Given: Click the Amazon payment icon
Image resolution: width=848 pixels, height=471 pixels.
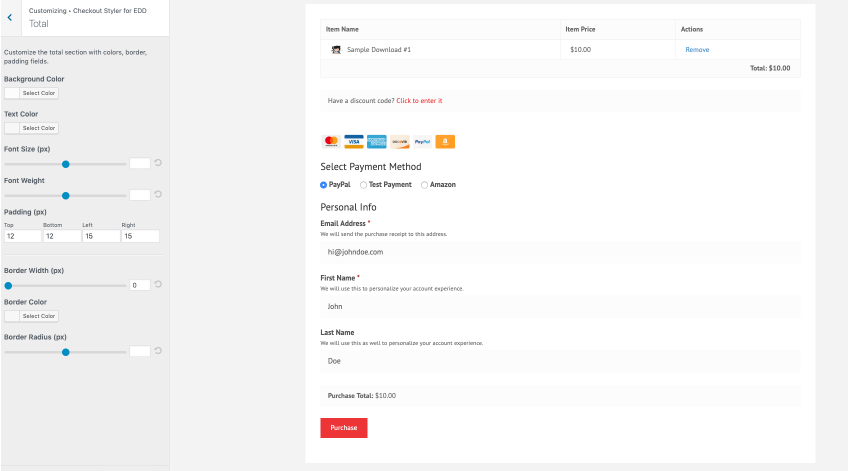Looking at the screenshot, I should (445, 142).
